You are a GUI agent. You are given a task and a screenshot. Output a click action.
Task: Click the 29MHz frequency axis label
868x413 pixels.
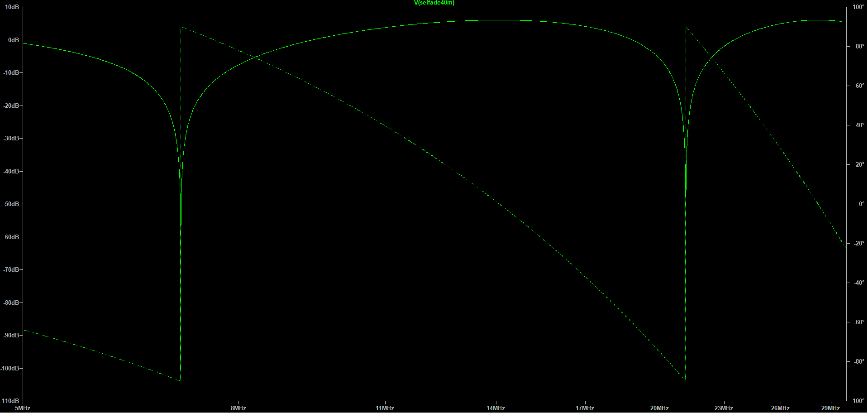pos(830,408)
